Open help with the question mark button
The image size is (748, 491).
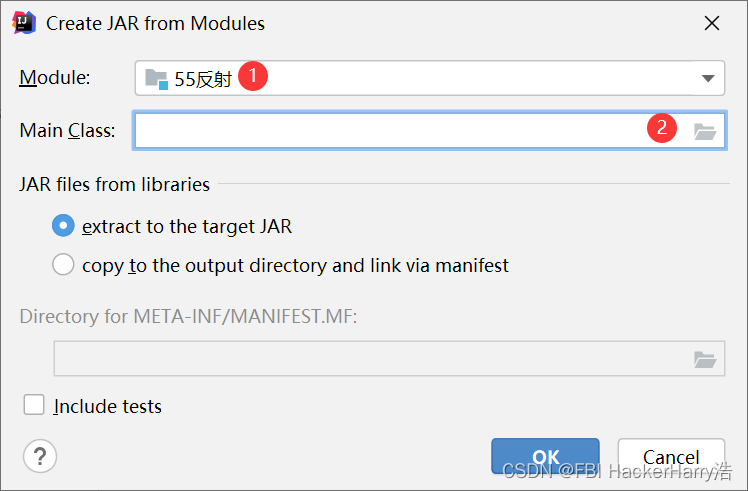(40, 456)
